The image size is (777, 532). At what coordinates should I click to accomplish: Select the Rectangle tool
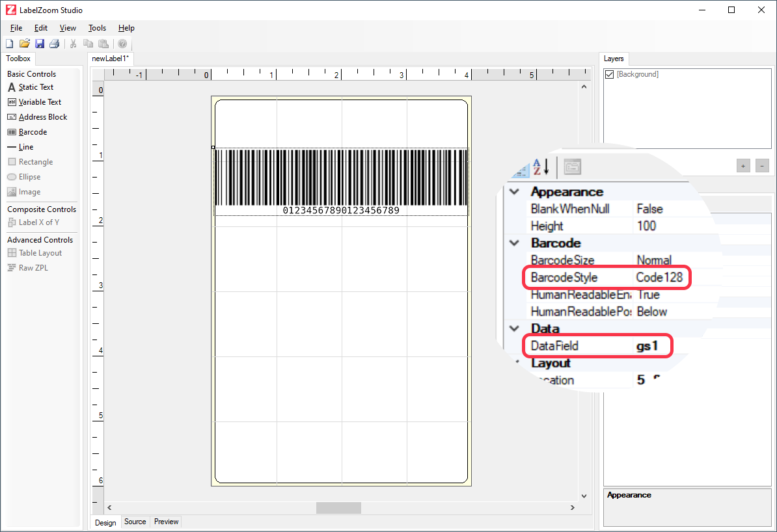point(30,162)
